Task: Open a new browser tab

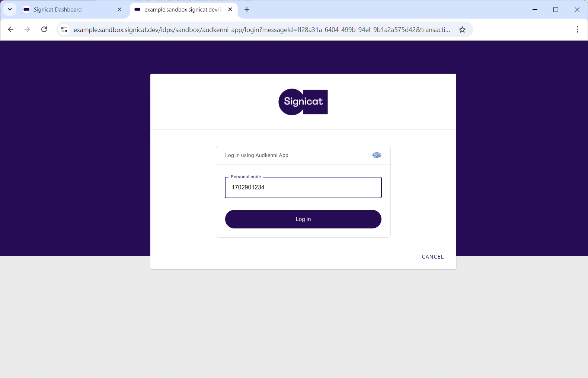Action: click(x=247, y=9)
